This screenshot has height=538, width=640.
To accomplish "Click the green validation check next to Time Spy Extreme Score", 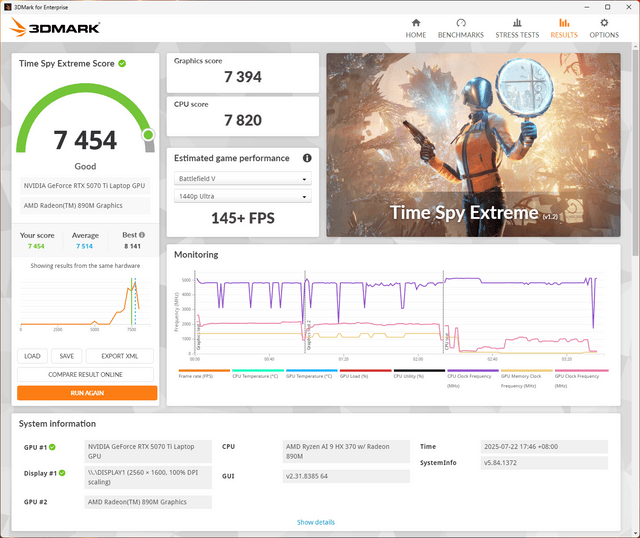I will 122,63.
